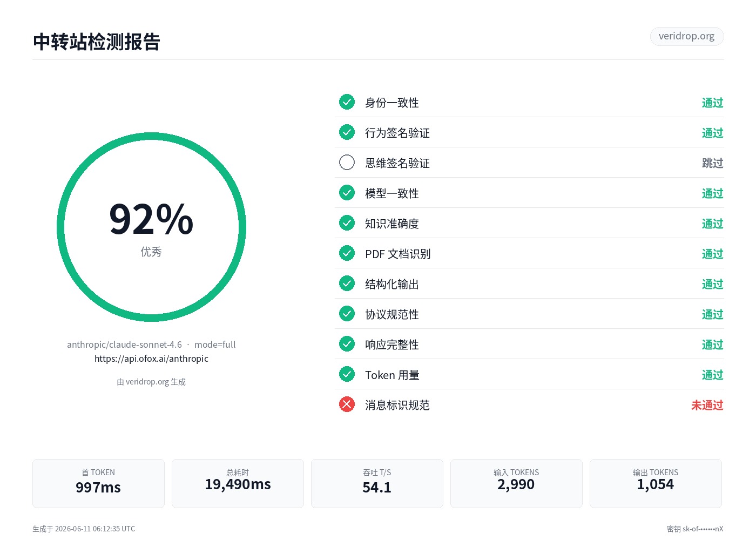Select the 输入 TOKENS 2,990 card

click(516, 483)
